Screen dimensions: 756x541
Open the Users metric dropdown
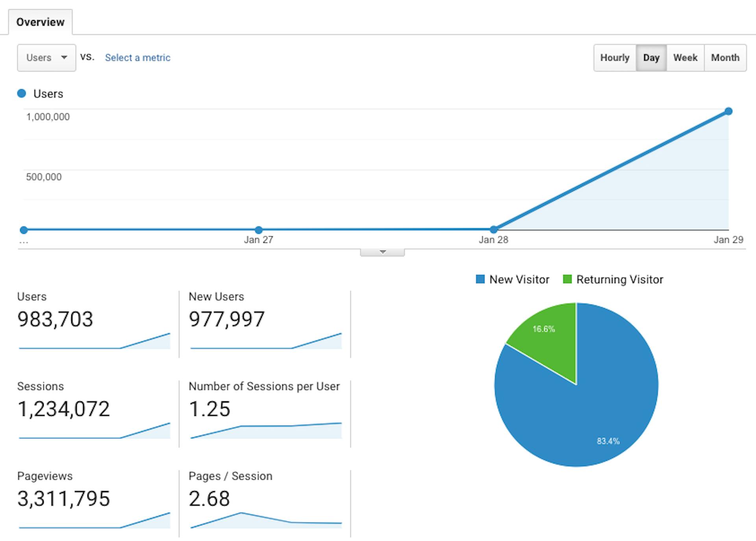[46, 57]
